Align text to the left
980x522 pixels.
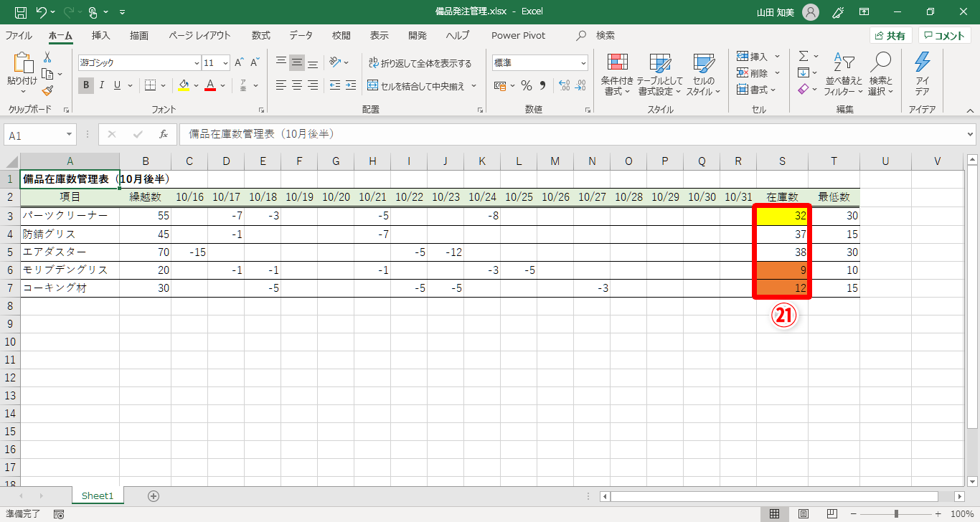tap(281, 85)
